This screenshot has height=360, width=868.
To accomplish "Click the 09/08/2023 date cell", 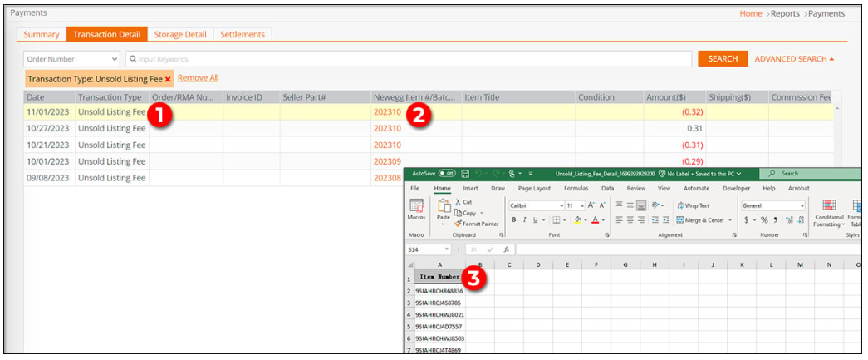I will click(47, 178).
